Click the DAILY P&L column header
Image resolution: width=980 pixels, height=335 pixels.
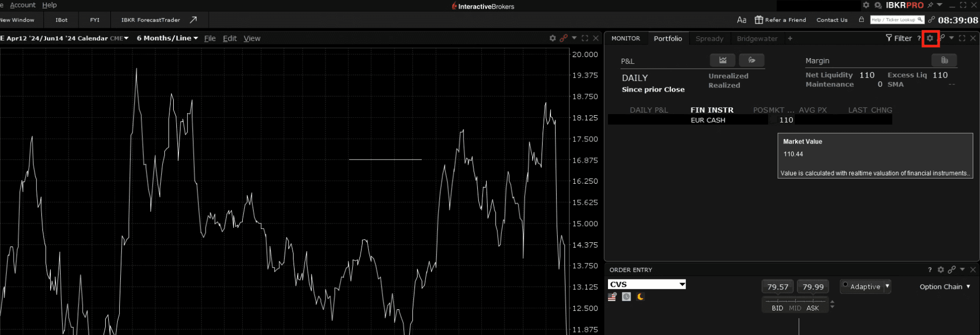(x=649, y=110)
